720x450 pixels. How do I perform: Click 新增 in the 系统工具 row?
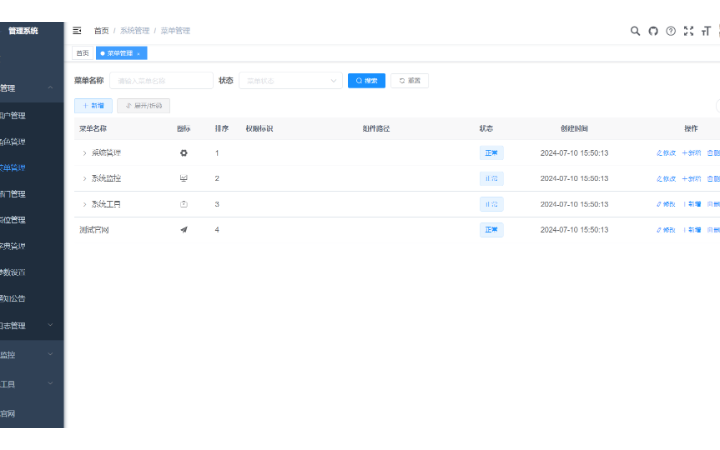[692, 204]
